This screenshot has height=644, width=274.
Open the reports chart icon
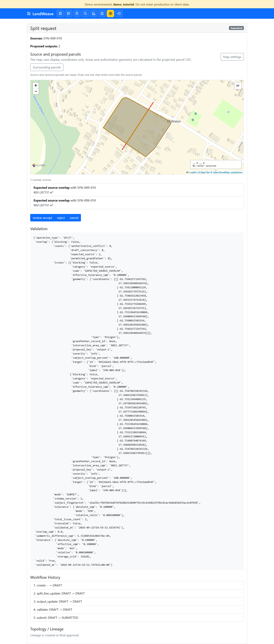[94, 13]
